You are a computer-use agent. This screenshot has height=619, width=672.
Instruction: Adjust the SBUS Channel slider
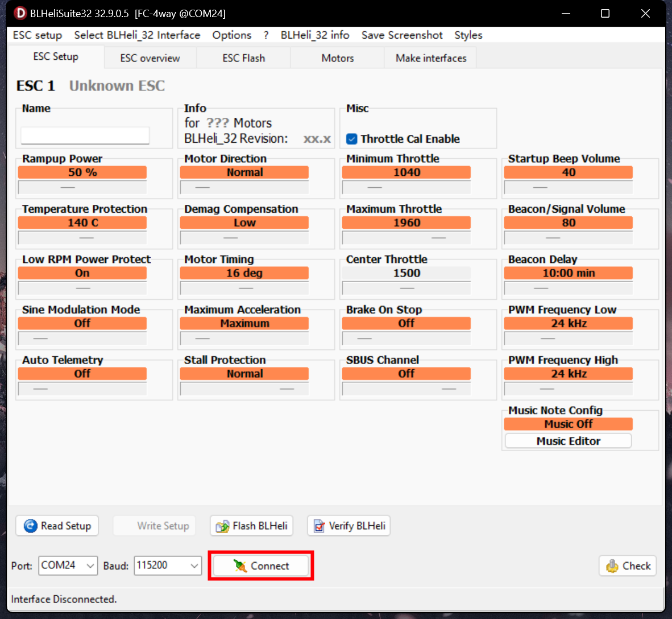(406, 389)
